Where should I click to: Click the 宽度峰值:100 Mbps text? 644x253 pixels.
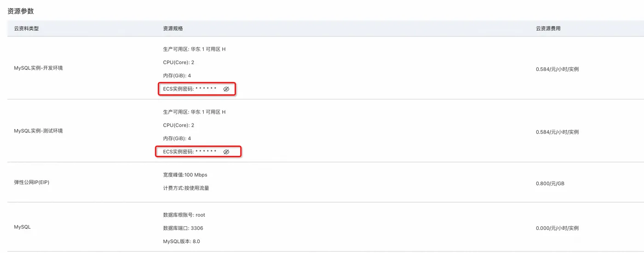point(185,175)
